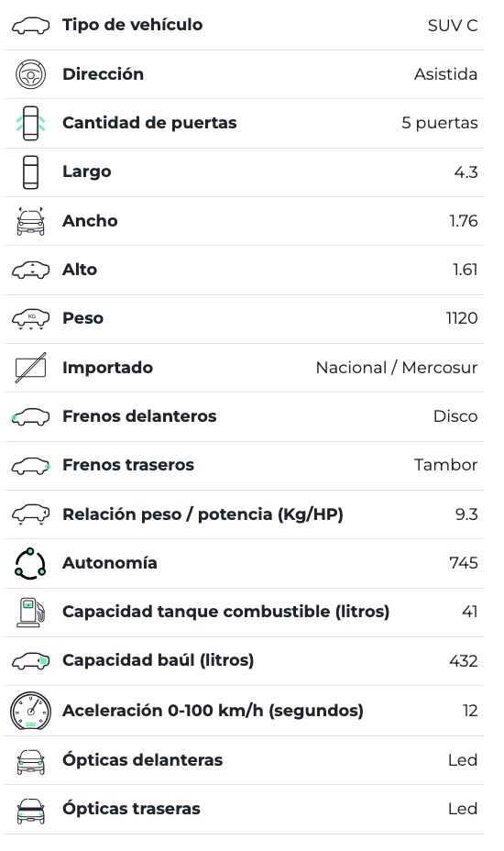Click the SUV C vehicle type value
504x851 pixels.
pos(453,26)
